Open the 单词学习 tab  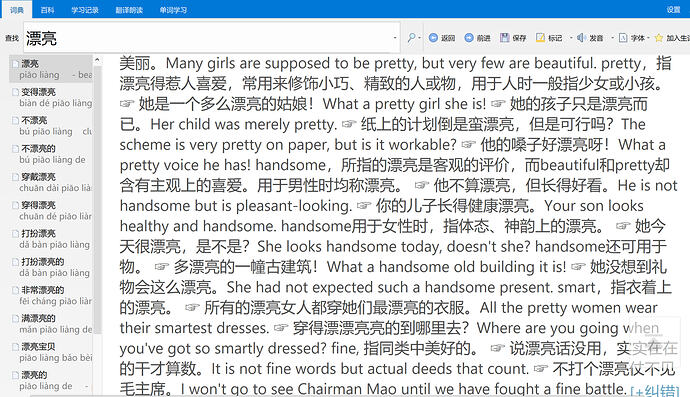(173, 10)
